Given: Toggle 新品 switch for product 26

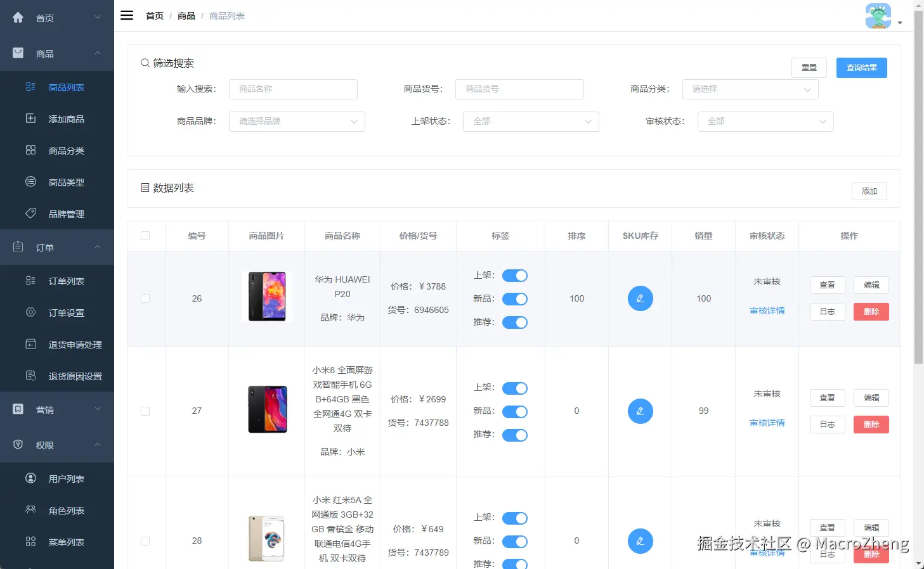Looking at the screenshot, I should click(515, 299).
